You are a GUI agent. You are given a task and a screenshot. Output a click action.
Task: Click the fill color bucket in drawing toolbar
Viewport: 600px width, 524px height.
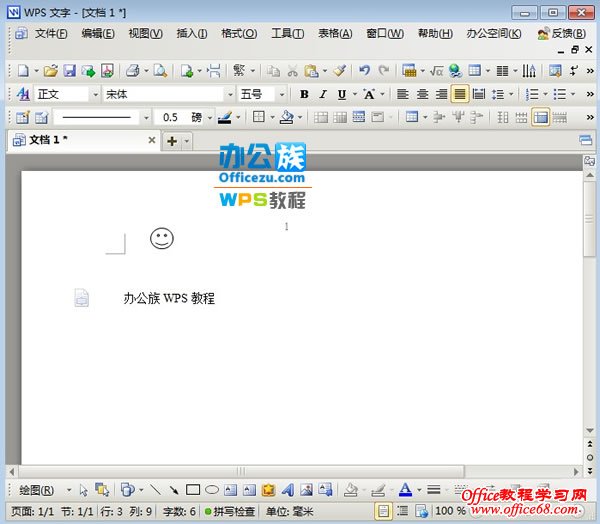tap(350, 490)
